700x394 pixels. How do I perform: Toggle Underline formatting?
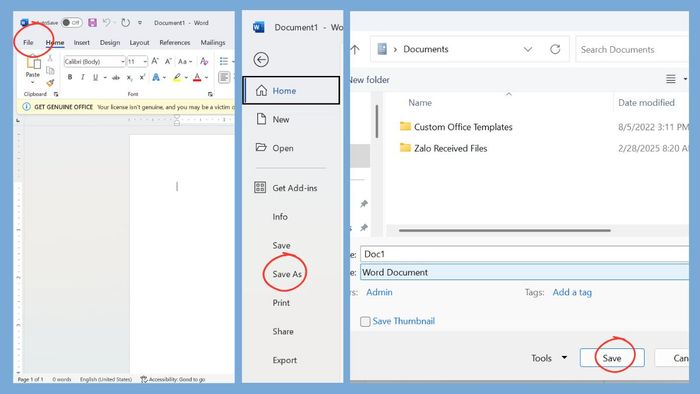coord(95,77)
